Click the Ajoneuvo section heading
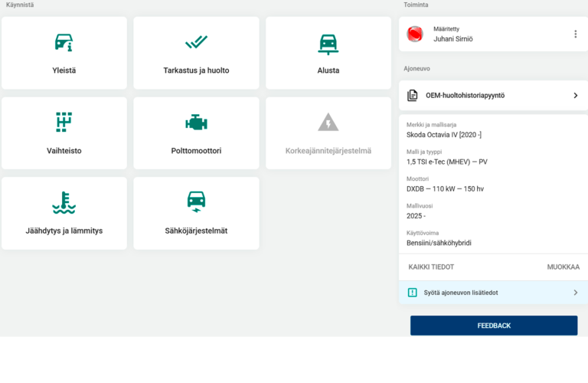The height and width of the screenshot is (383, 588). (x=416, y=69)
